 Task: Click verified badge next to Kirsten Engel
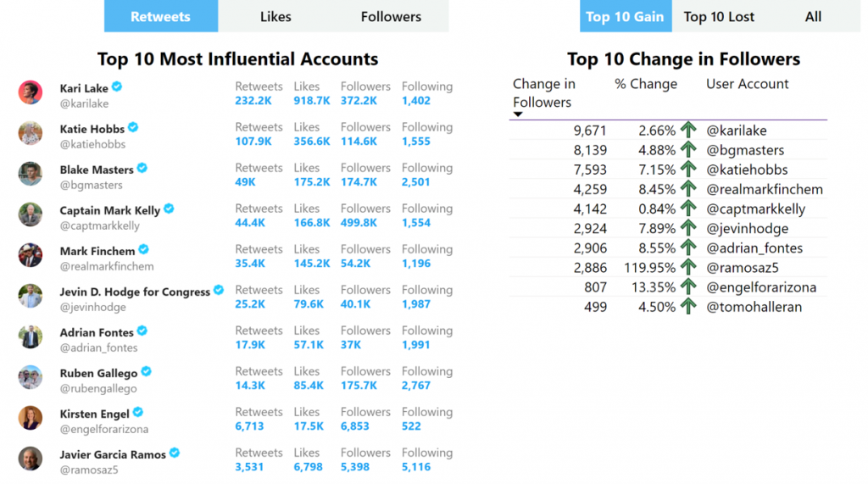coord(138,413)
